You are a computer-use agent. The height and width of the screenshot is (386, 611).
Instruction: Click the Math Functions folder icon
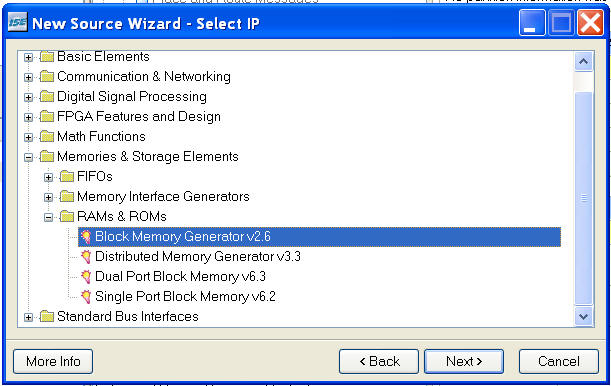point(47,136)
